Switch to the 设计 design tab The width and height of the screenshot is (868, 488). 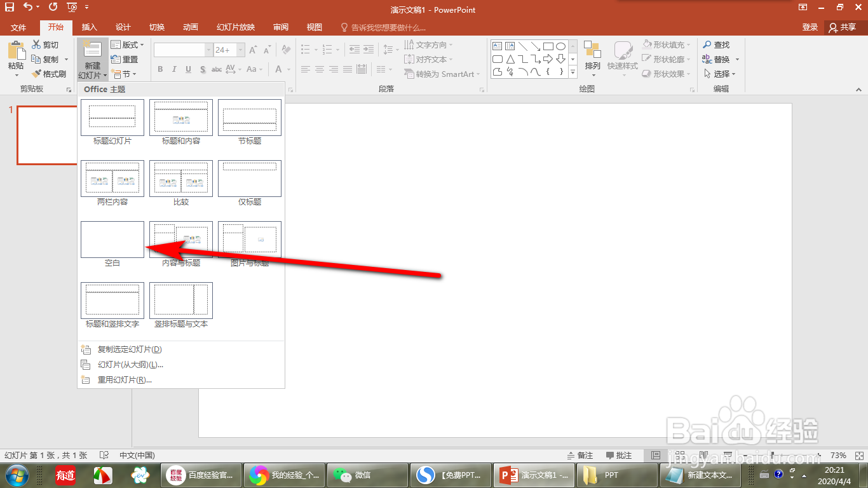[123, 27]
